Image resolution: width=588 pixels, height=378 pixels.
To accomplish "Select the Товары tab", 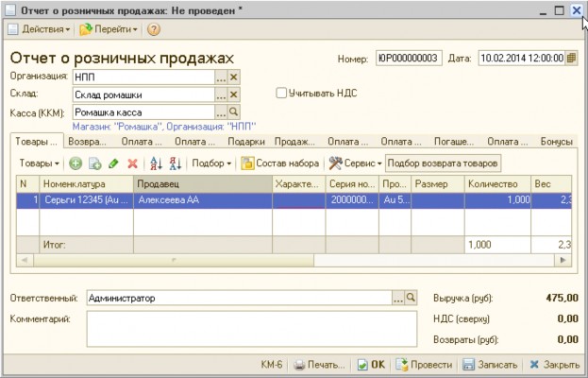I will (37, 142).
